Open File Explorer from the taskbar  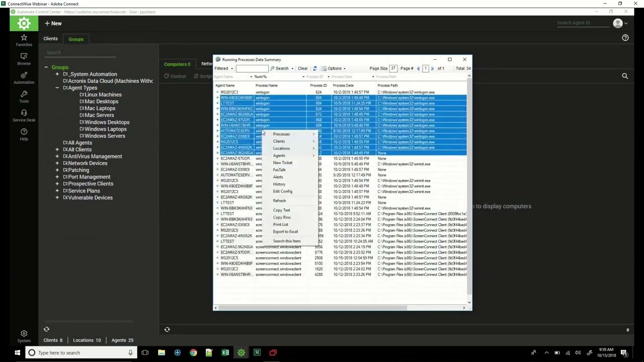click(162, 352)
